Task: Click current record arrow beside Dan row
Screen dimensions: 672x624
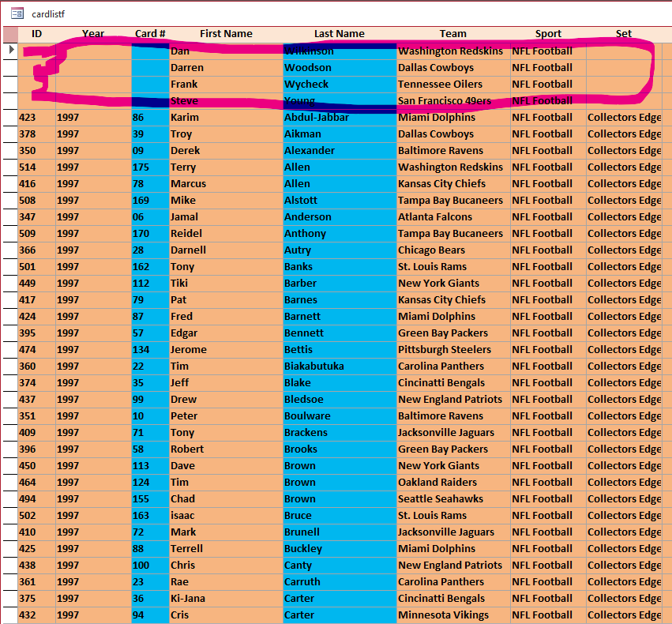Action: tap(9, 51)
